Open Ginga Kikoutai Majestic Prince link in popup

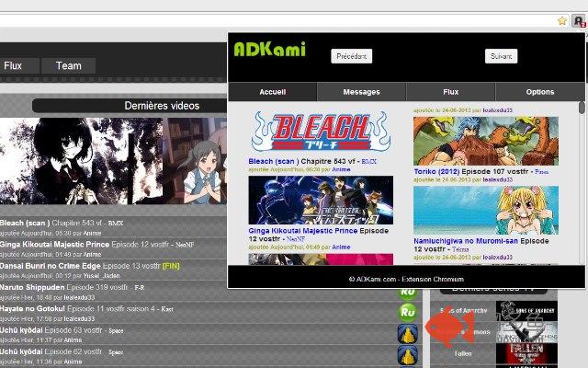319,235
